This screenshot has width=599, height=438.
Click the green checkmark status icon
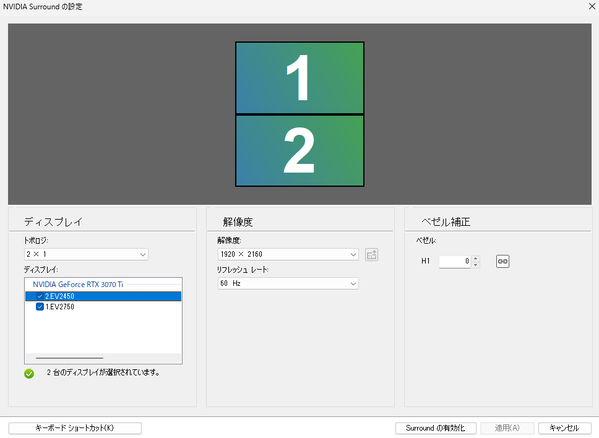29,373
